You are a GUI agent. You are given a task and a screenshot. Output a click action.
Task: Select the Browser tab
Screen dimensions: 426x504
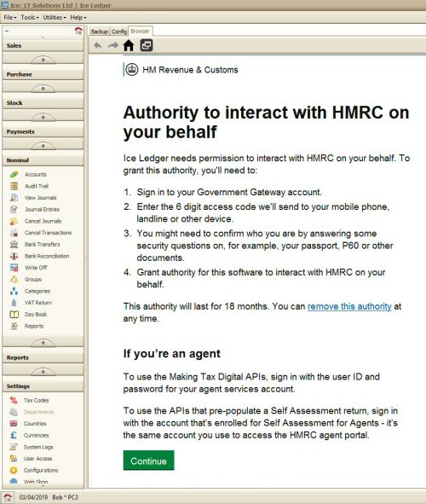140,31
